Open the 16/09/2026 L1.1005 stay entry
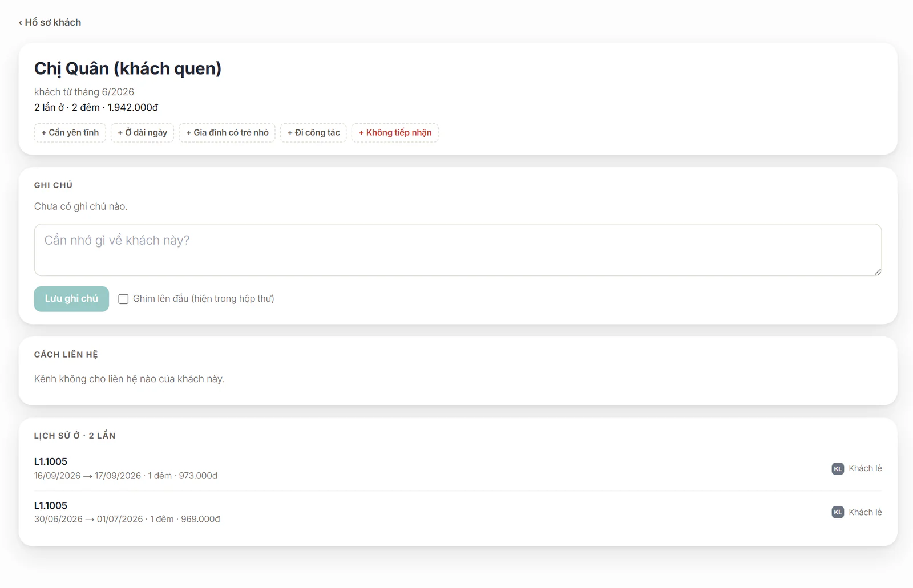The width and height of the screenshot is (913, 588). [458, 468]
